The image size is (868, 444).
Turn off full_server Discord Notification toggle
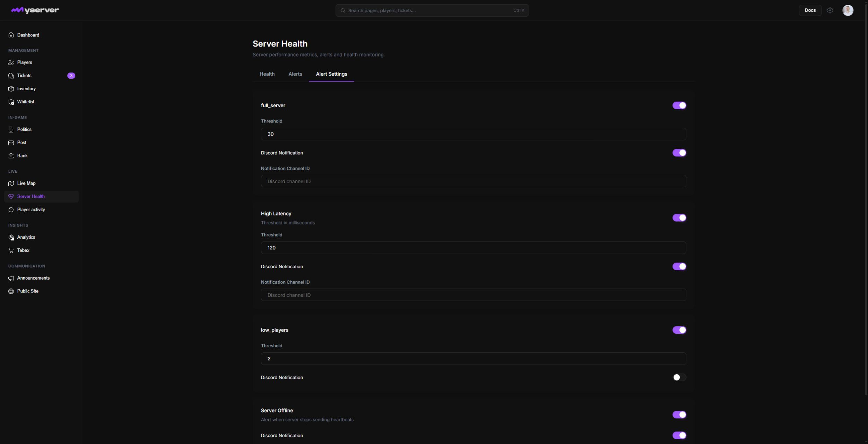point(679,153)
